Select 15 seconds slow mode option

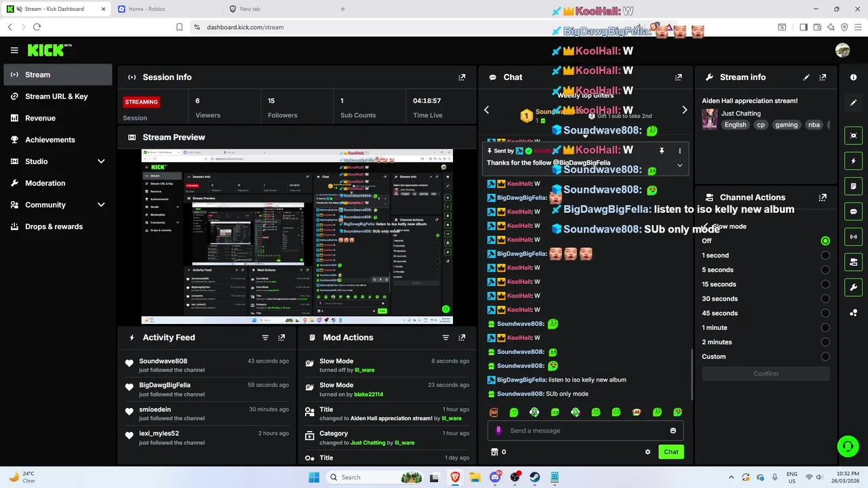click(825, 284)
